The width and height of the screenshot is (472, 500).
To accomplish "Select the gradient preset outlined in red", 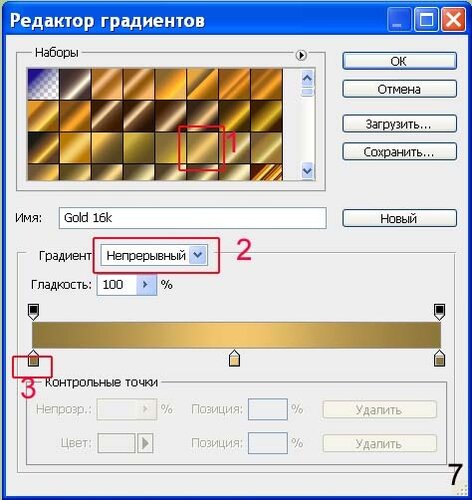I will tap(202, 148).
